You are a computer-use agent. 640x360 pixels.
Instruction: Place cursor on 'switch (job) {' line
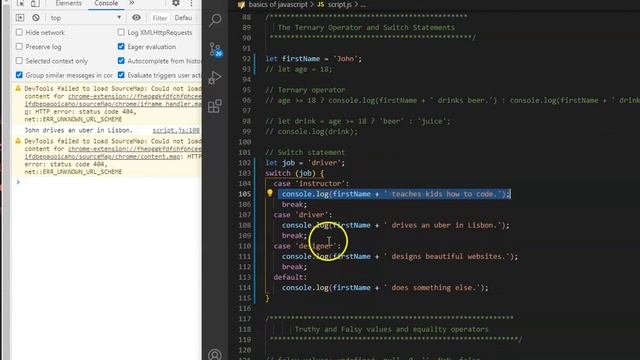(x=294, y=173)
